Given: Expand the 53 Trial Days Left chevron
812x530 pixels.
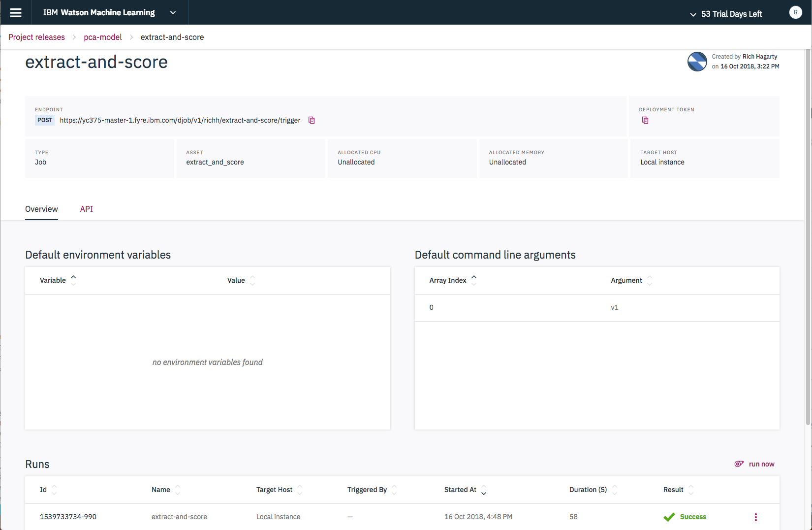Looking at the screenshot, I should 693,14.
